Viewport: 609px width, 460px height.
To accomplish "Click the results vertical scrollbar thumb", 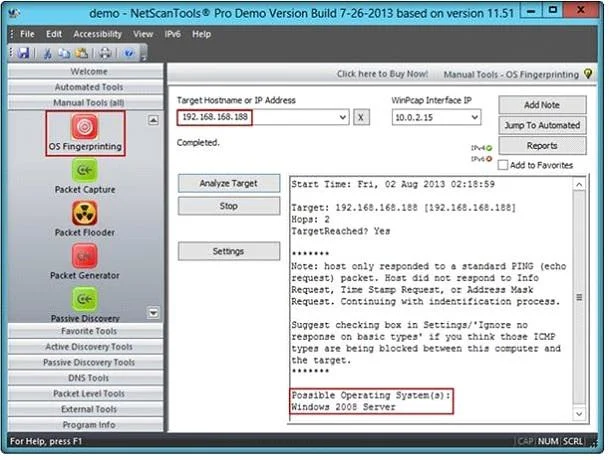I will [x=579, y=297].
